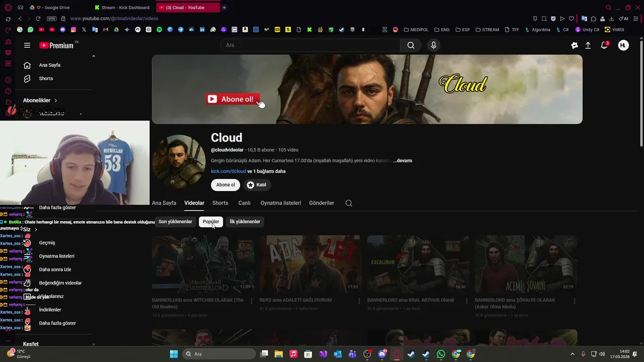Subscribe with the Abone ol button
This screenshot has height=362, width=644.
[225, 185]
